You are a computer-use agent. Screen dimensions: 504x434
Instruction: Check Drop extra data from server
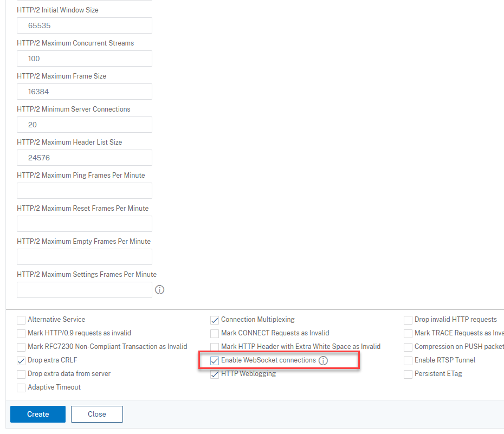21,373
